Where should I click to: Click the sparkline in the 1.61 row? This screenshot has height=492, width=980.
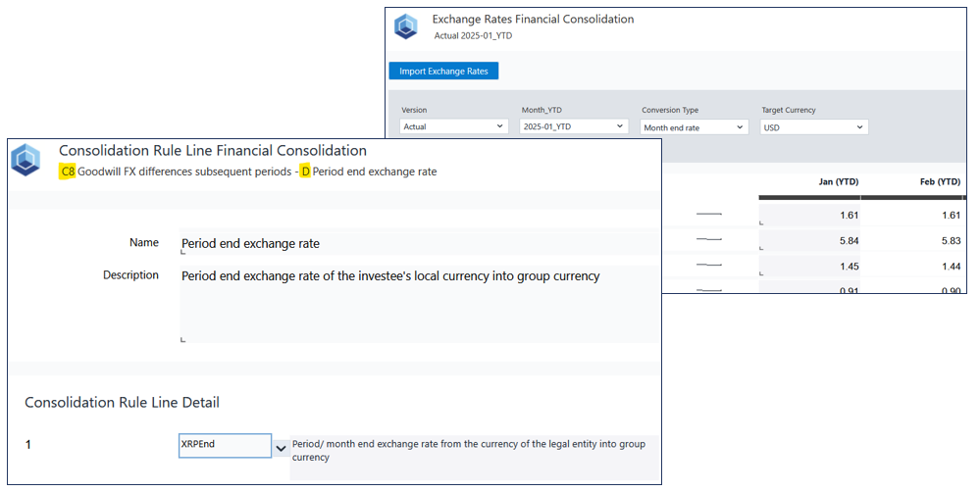[x=708, y=213]
